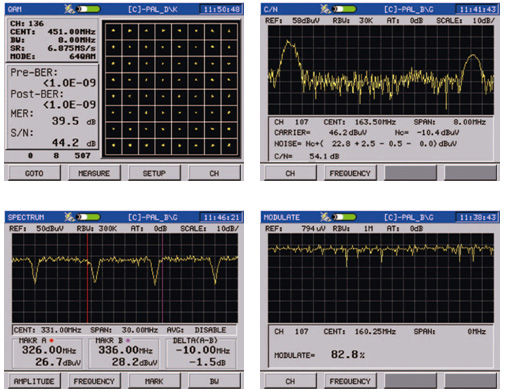This screenshot has width=507, height=392.
Task: Click FREQUENCY button on SPECTRUM screen
Action: [x=94, y=381]
